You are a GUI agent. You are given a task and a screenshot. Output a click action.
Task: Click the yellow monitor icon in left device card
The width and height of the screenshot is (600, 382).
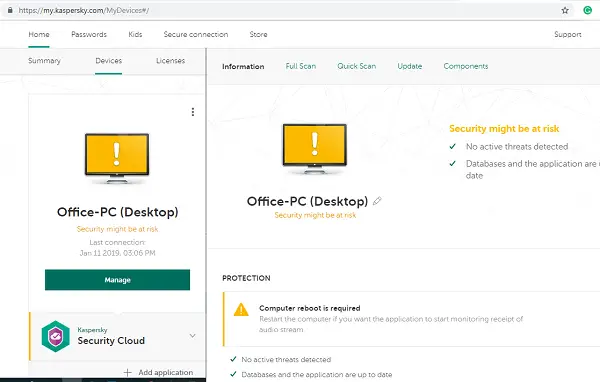(117, 158)
